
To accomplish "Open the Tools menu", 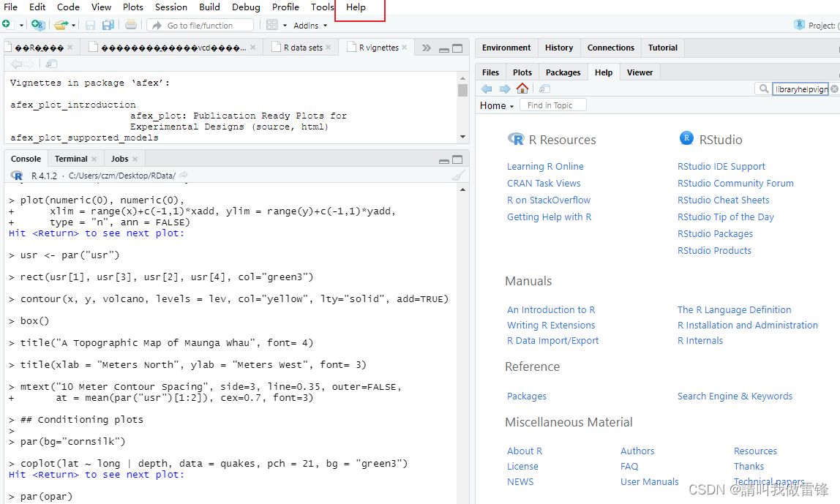I will (x=322, y=7).
